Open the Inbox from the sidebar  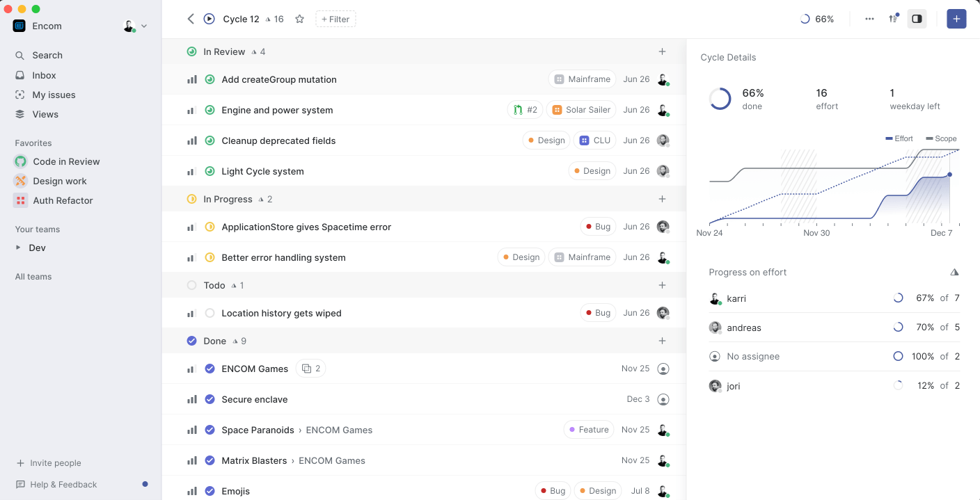point(43,75)
